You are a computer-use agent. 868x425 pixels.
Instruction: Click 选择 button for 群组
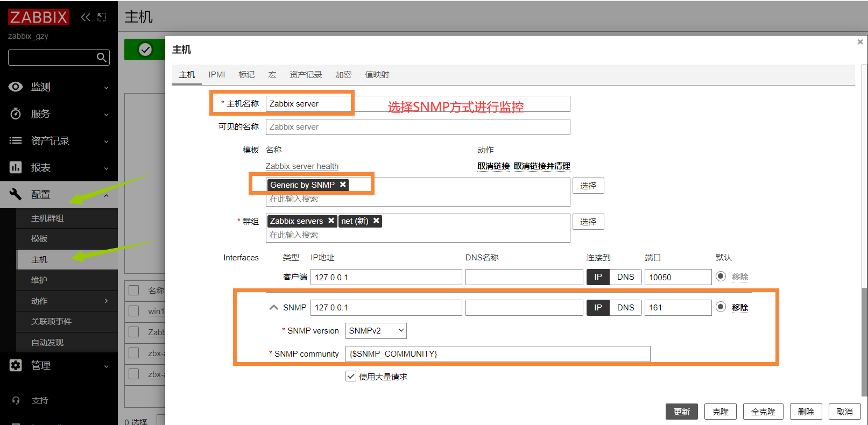tap(588, 222)
